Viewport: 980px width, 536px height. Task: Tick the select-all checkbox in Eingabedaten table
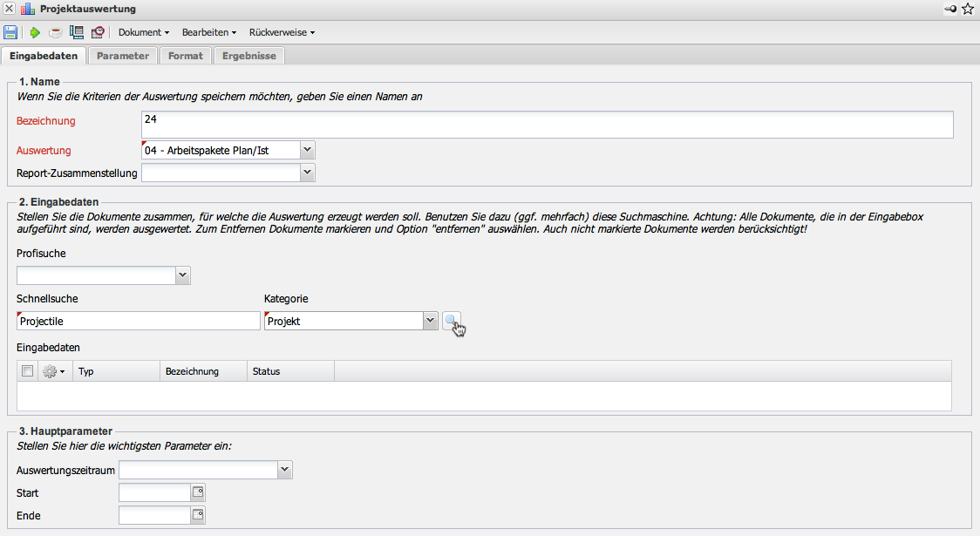[28, 371]
